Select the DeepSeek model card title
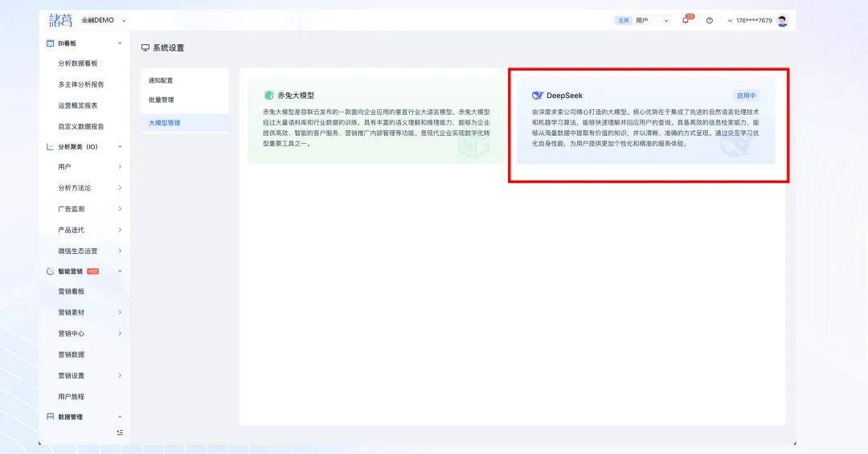868x454 pixels. tap(564, 96)
